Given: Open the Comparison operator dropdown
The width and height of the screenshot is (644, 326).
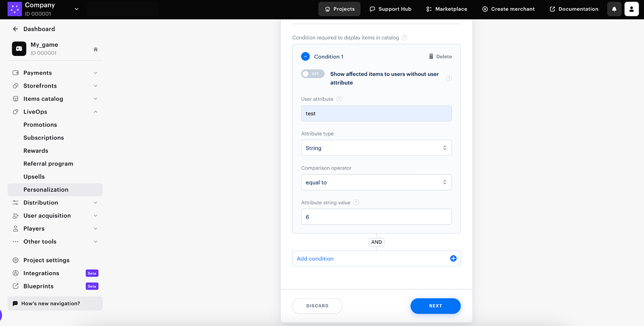Looking at the screenshot, I should (376, 183).
